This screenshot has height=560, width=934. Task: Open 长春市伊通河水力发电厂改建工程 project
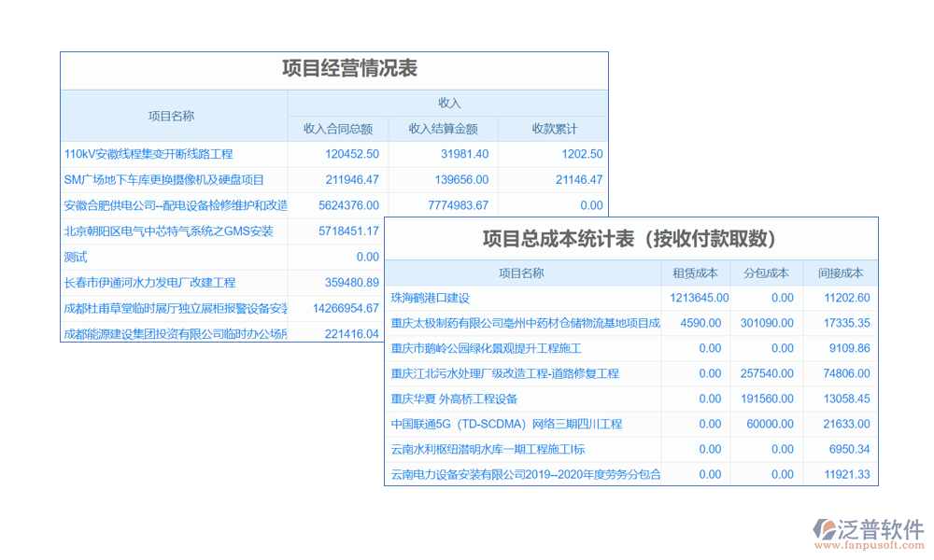tap(149, 282)
